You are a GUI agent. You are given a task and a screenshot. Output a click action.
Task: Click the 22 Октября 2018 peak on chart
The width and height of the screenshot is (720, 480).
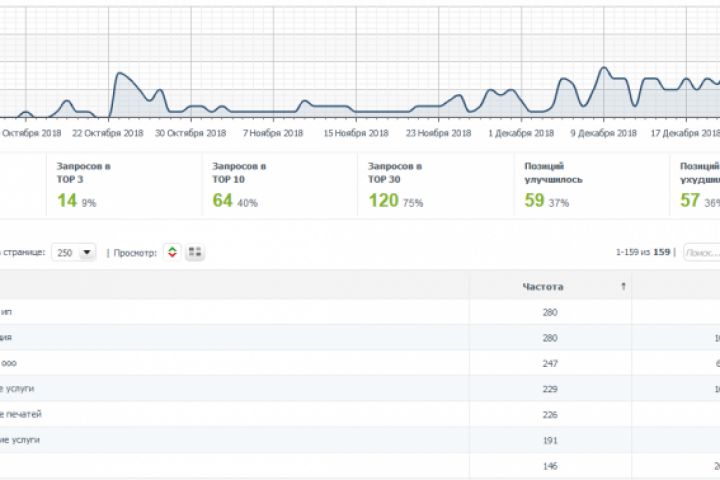[x=120, y=73]
